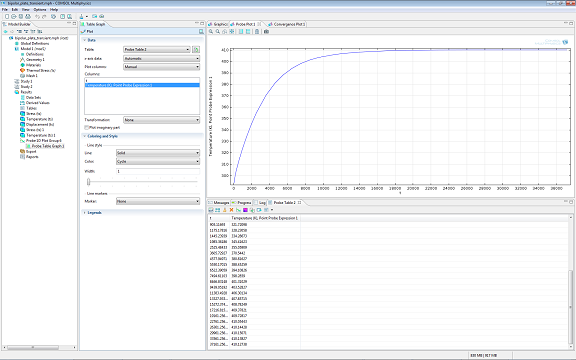Switch to the Graphics tab
The width and height of the screenshot is (576, 360).
click(218, 24)
